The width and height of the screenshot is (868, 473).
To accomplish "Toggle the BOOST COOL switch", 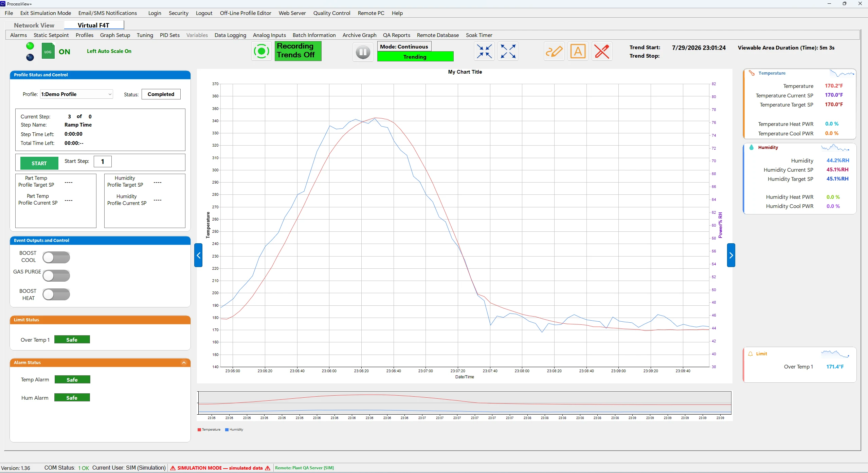I will point(56,257).
